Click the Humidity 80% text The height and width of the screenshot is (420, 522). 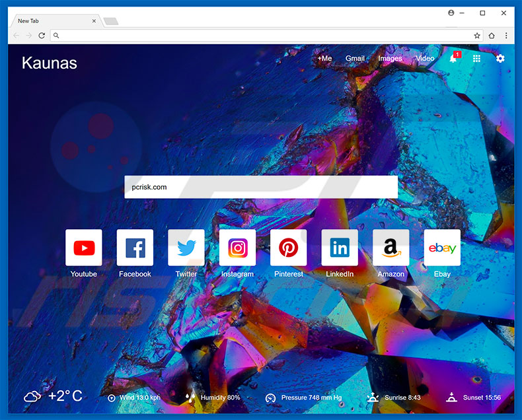click(x=220, y=398)
